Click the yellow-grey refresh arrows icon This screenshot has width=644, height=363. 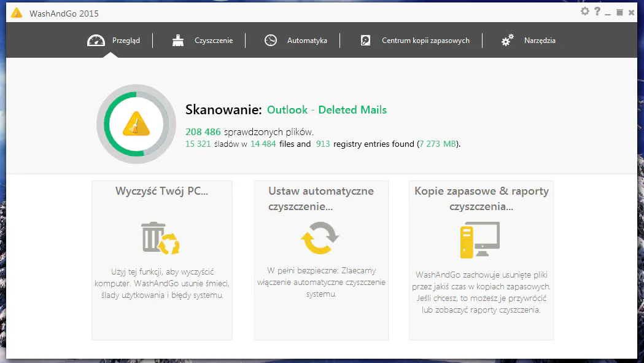click(320, 238)
